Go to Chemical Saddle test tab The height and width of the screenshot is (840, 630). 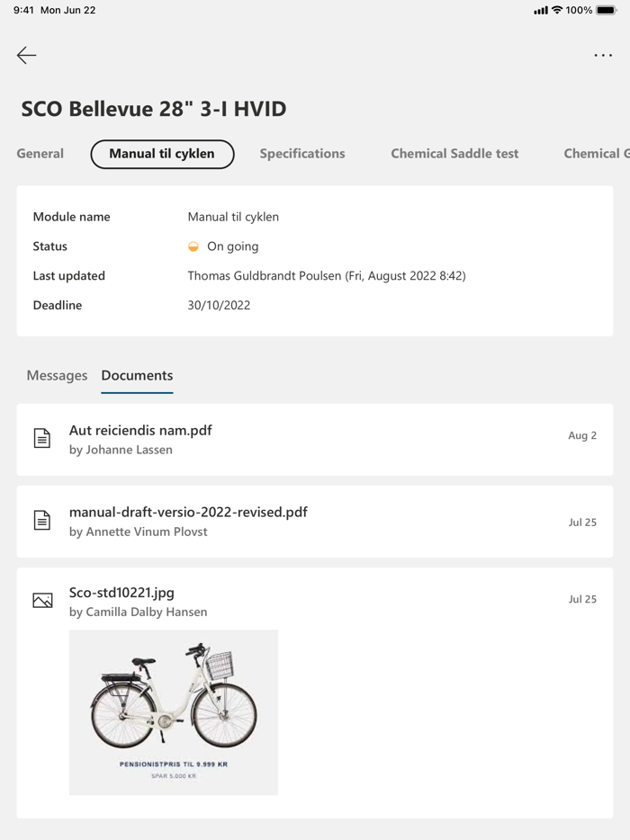click(x=454, y=154)
